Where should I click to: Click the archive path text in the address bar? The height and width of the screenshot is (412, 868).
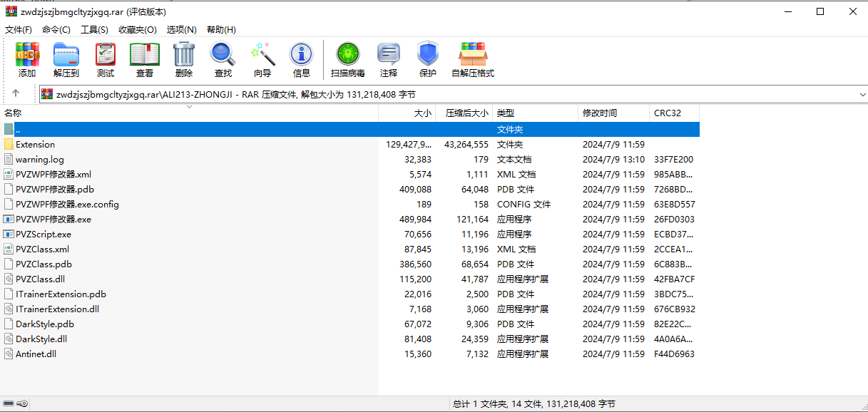(236, 94)
